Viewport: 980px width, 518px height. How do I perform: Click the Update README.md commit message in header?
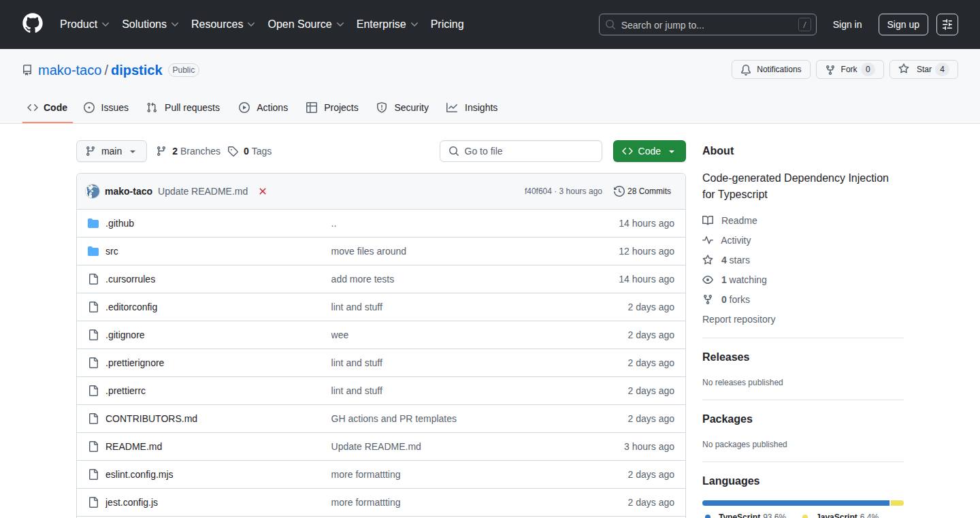point(203,191)
